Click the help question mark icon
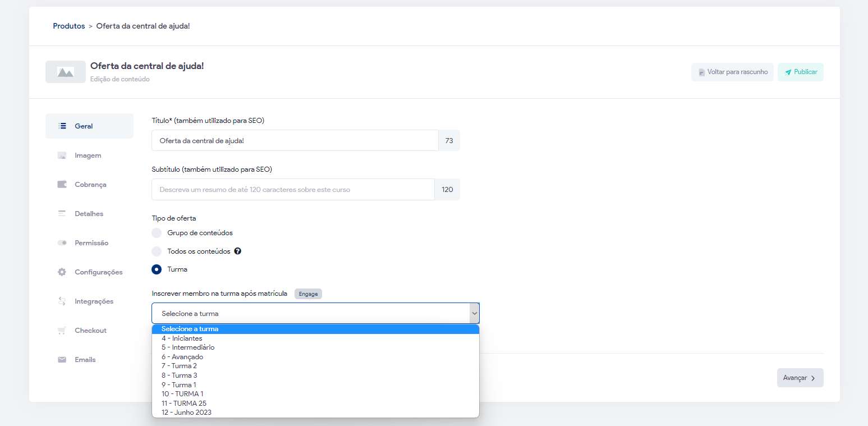This screenshot has width=868, height=426. tap(238, 251)
